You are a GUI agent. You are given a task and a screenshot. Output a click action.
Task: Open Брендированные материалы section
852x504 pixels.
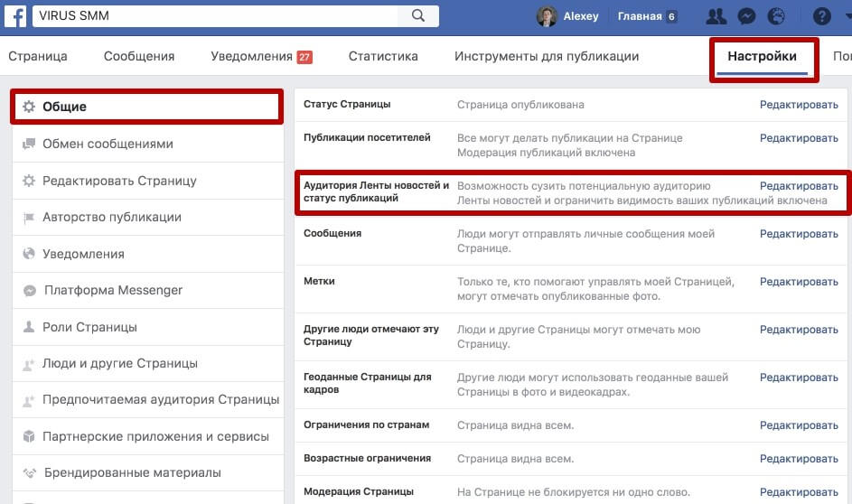[148, 472]
